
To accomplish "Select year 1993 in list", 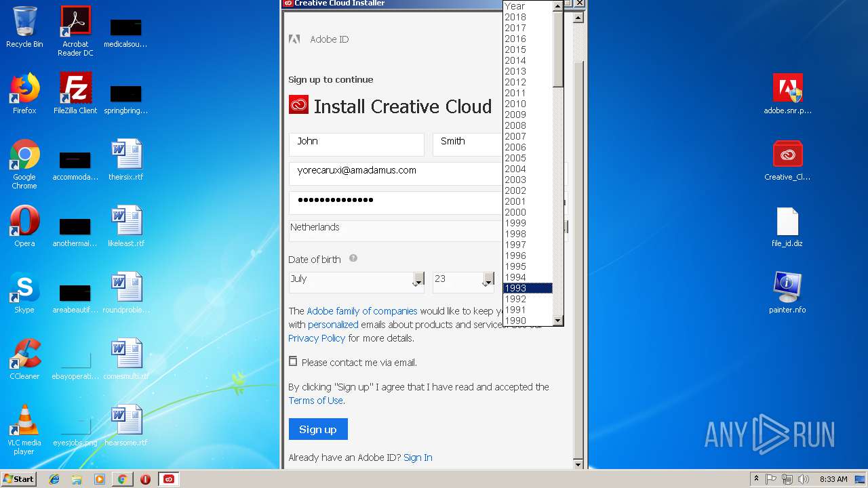I will click(528, 288).
